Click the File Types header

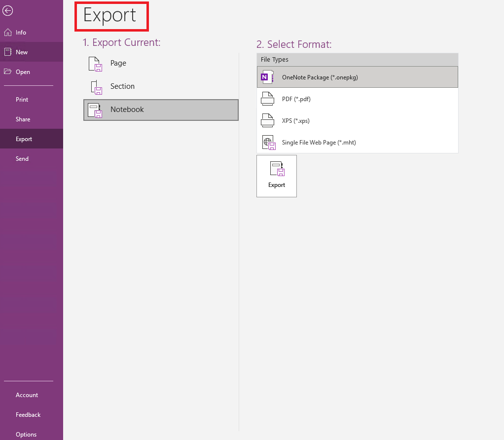[x=358, y=60]
